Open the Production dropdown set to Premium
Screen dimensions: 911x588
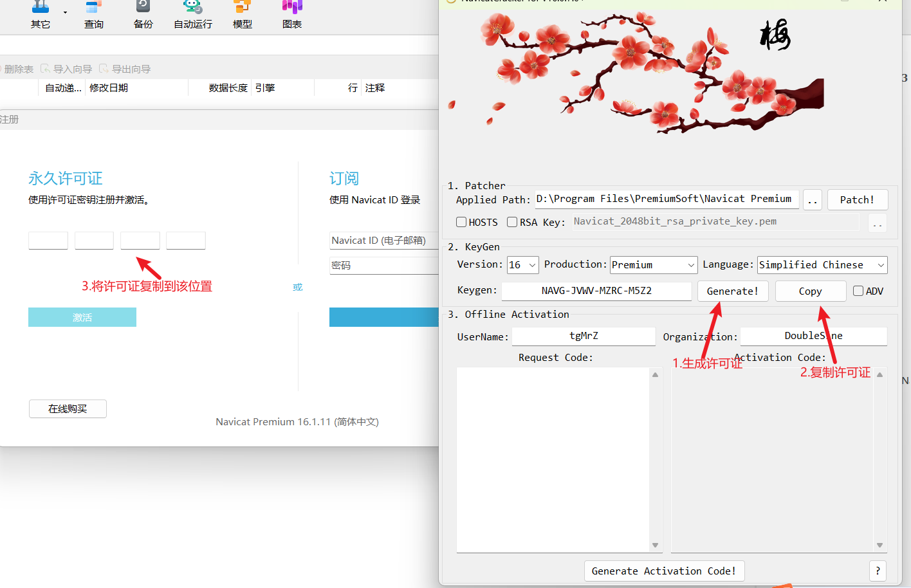(x=653, y=265)
